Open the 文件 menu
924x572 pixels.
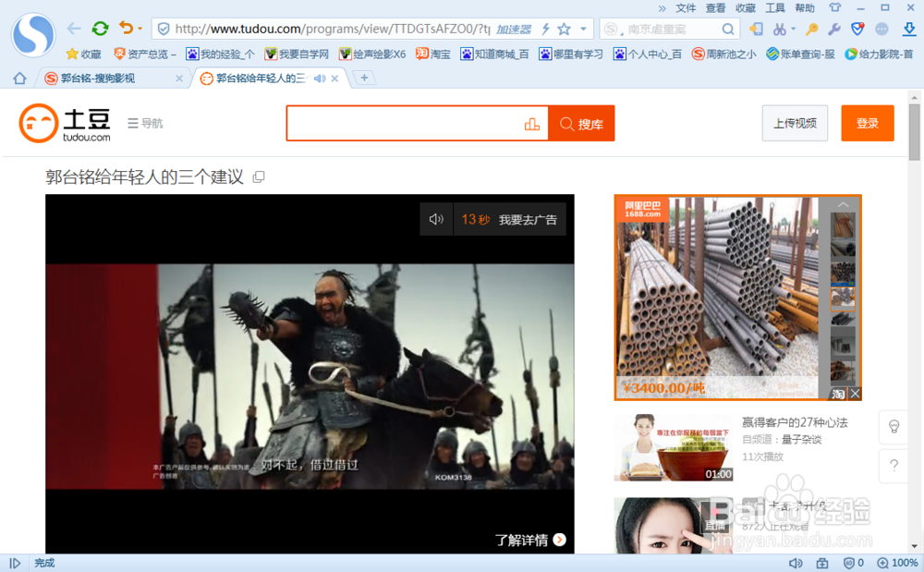[x=686, y=7]
